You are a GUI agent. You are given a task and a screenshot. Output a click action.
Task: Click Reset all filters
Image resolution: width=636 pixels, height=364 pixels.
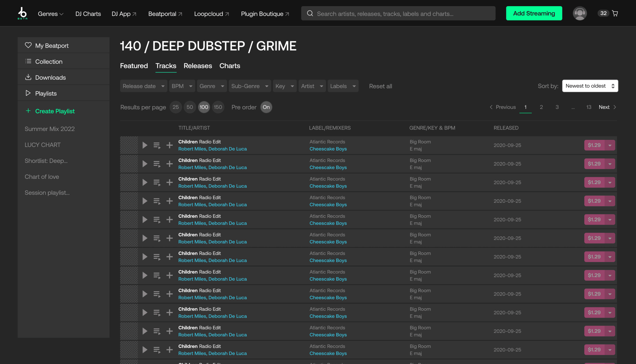[380, 86]
